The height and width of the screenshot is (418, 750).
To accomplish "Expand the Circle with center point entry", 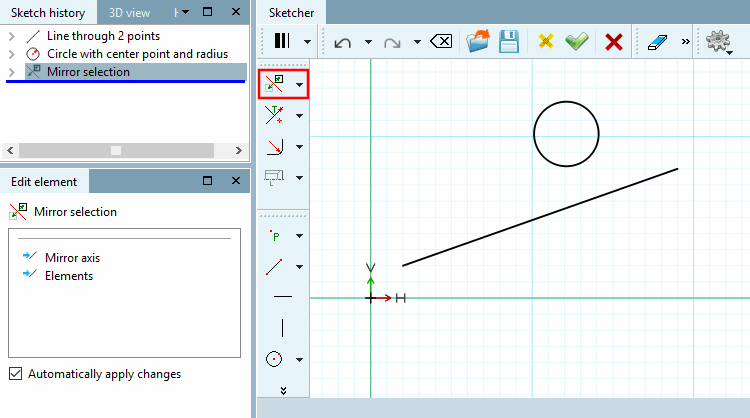I will pos(11,54).
